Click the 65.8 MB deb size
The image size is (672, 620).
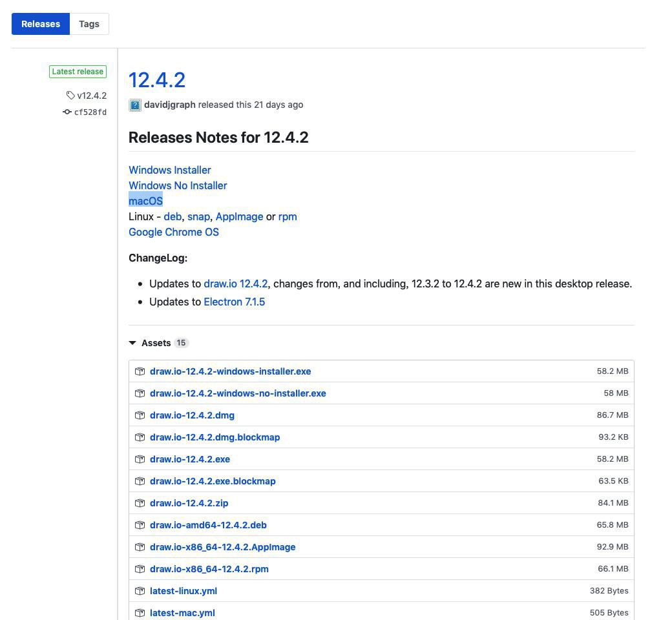[x=613, y=525]
